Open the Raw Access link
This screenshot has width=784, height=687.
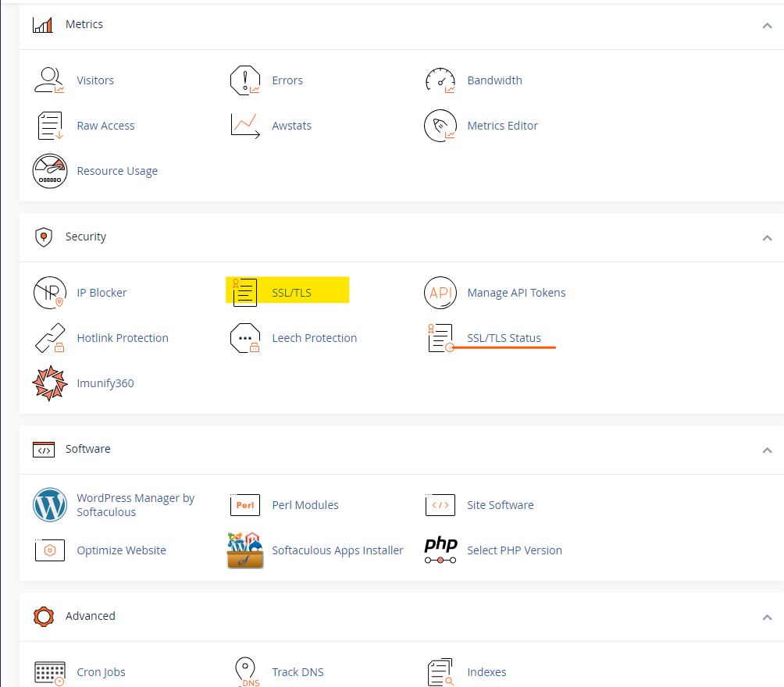point(105,126)
